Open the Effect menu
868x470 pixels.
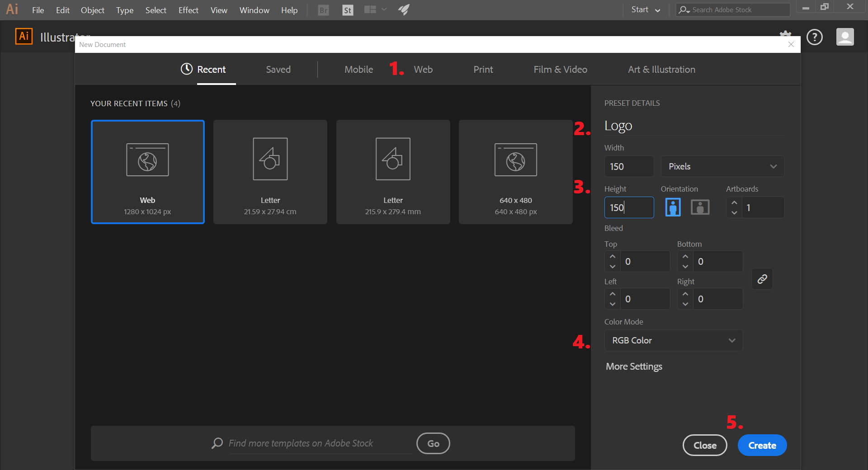click(189, 10)
